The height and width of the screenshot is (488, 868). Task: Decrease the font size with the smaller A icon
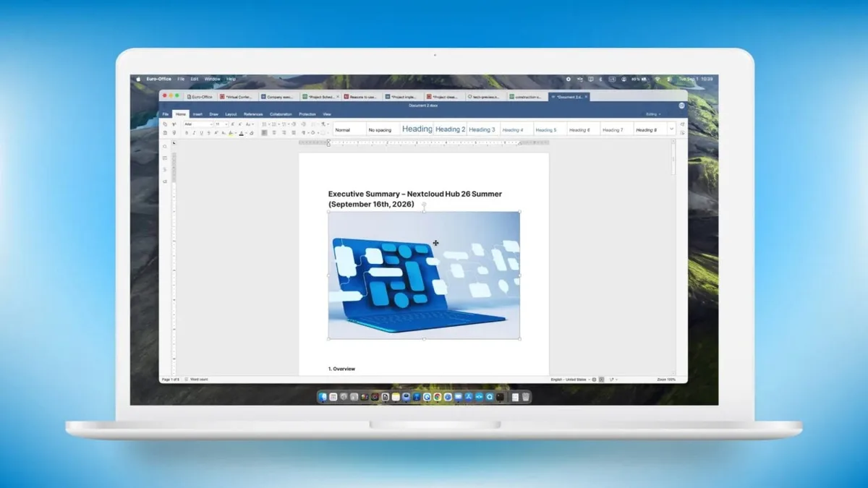(240, 124)
